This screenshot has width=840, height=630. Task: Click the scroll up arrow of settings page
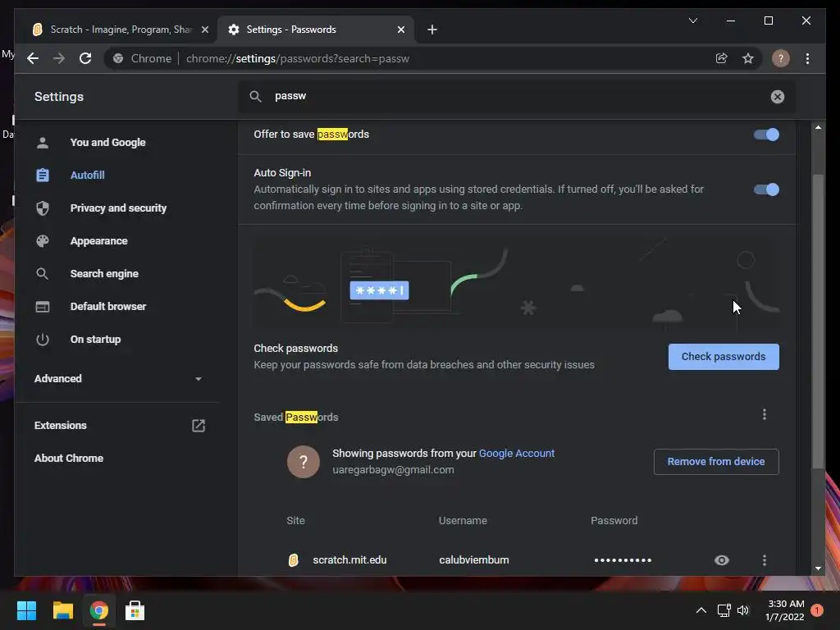click(x=818, y=127)
